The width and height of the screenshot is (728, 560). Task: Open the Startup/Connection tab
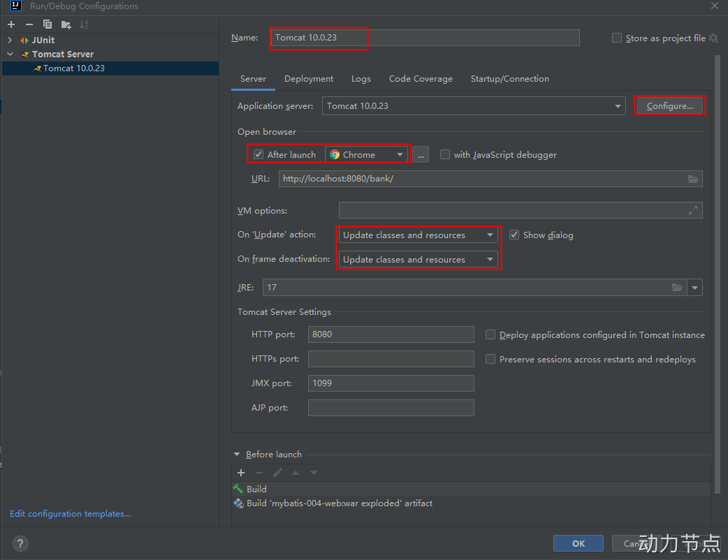pos(509,79)
